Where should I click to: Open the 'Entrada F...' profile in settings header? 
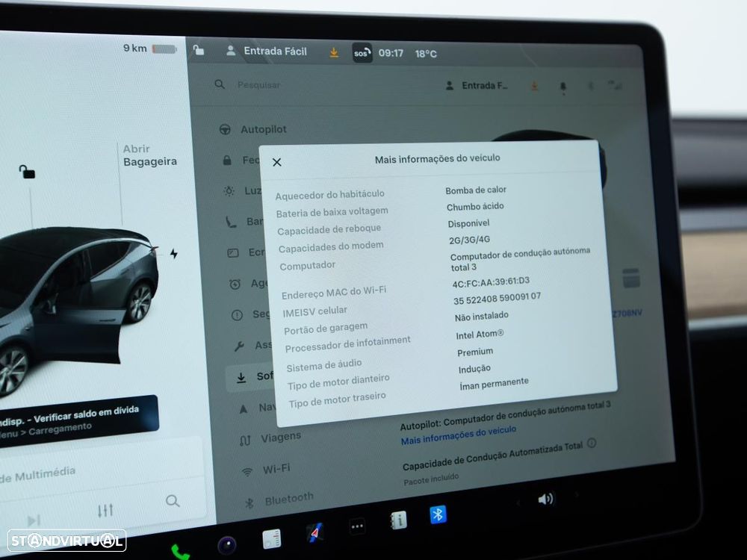pyautogui.click(x=477, y=86)
